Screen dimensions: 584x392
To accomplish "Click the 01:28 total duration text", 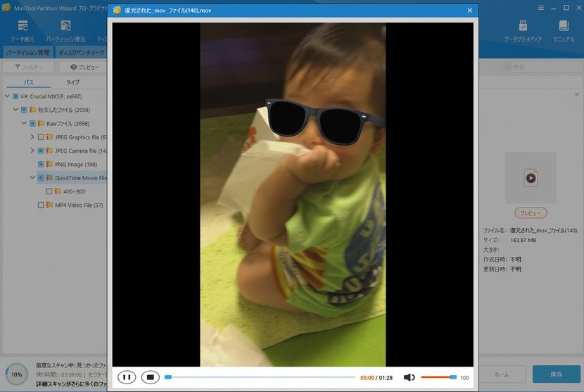I will (386, 377).
